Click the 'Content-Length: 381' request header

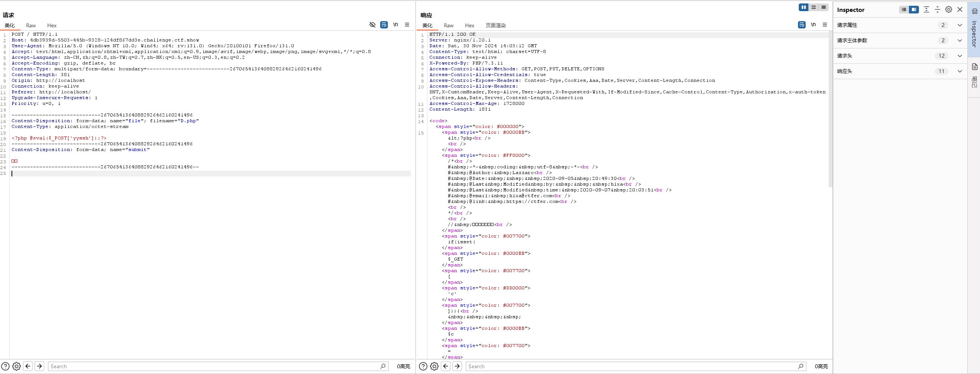tap(41, 75)
